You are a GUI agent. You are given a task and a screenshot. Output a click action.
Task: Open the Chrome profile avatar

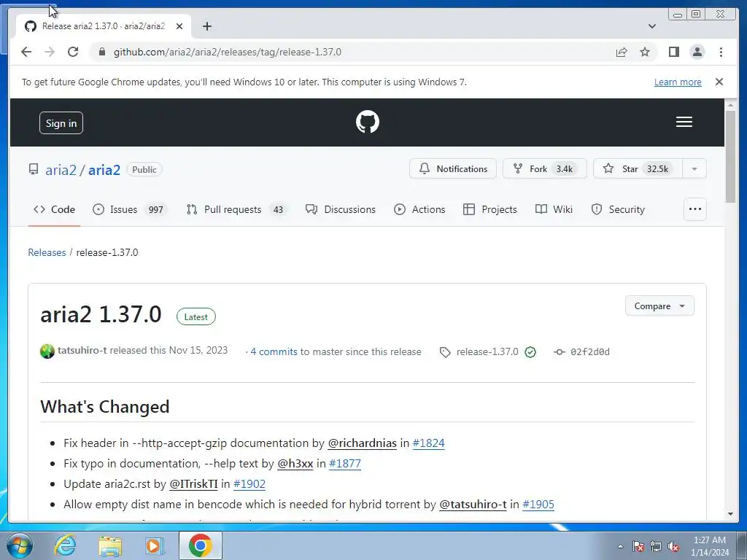(697, 52)
